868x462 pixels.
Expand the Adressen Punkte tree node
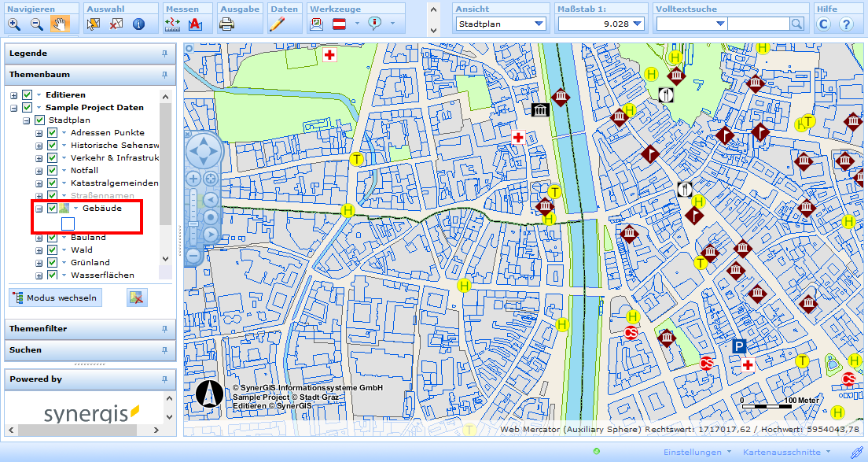[39, 133]
